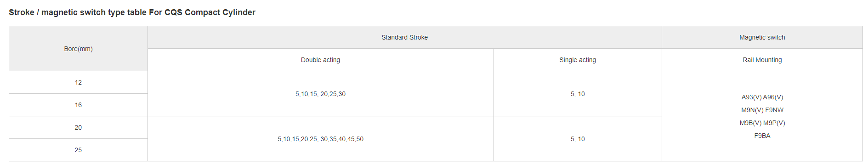Click single acting 5, 10 for bores 12–16
Image resolution: width=868 pixels, height=166 pixels.
pos(578,94)
